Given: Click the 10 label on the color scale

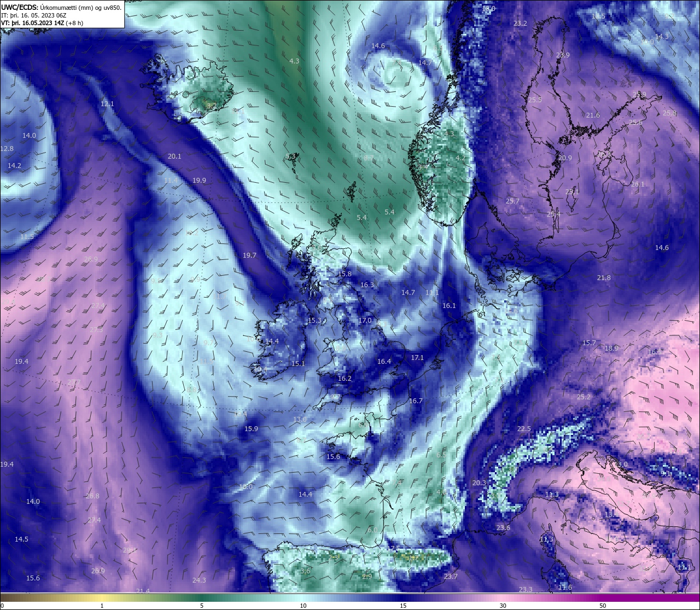Looking at the screenshot, I should click(x=303, y=606).
